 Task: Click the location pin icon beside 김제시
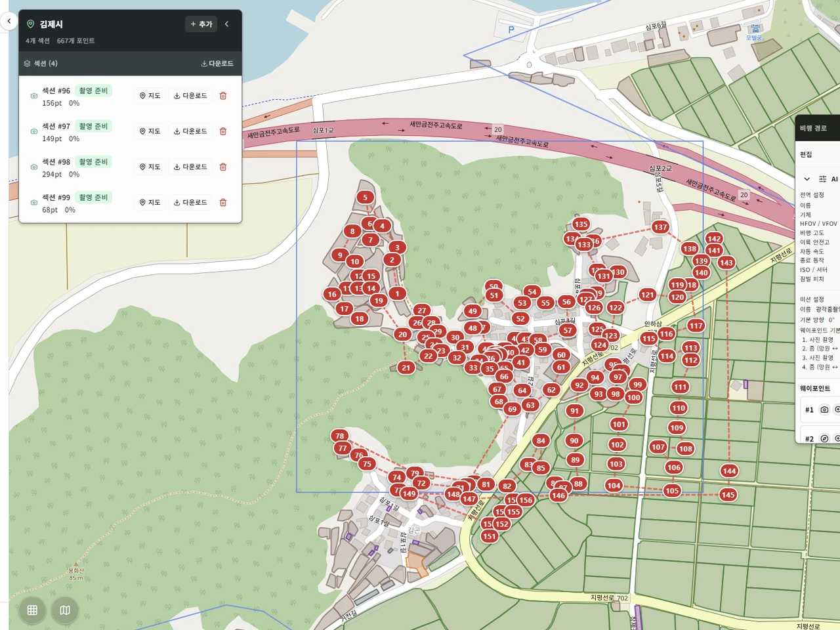tap(30, 24)
